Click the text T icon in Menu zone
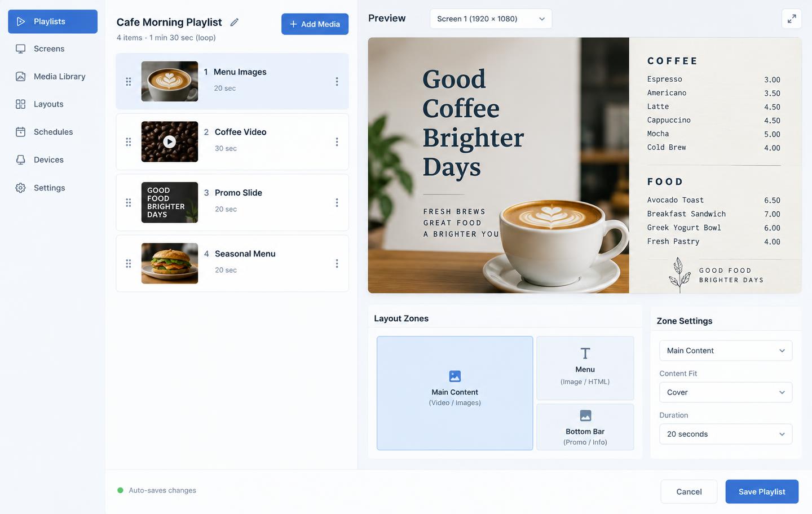Screen dimensions: 812x514 coord(585,353)
